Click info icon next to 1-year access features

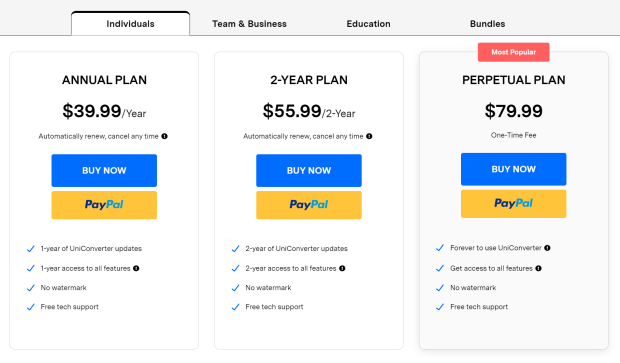click(136, 268)
